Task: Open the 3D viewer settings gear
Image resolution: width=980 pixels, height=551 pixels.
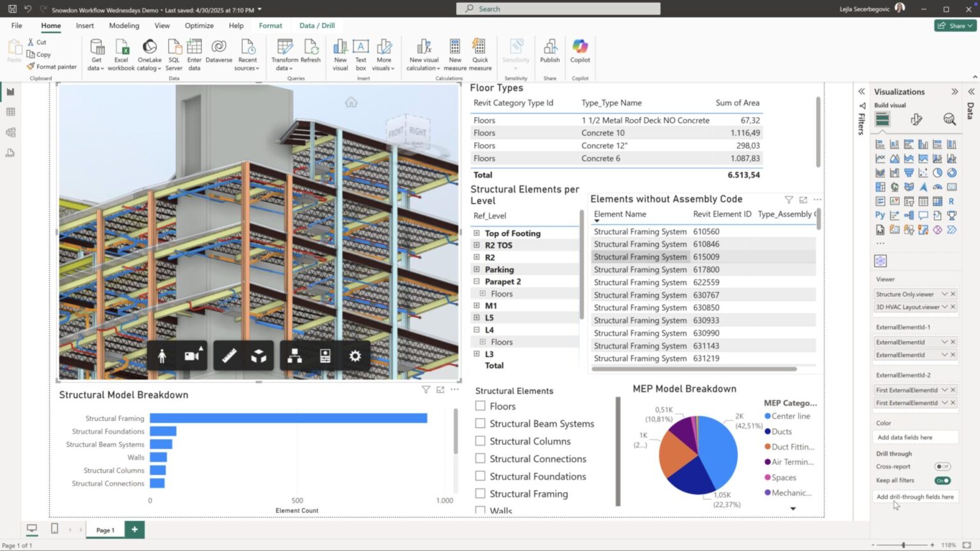Action: 354,356
